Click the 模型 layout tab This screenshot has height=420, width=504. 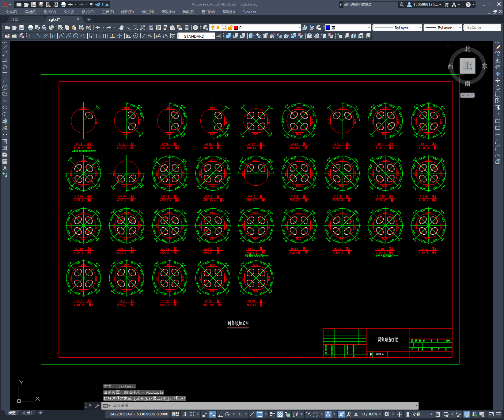coord(12,413)
